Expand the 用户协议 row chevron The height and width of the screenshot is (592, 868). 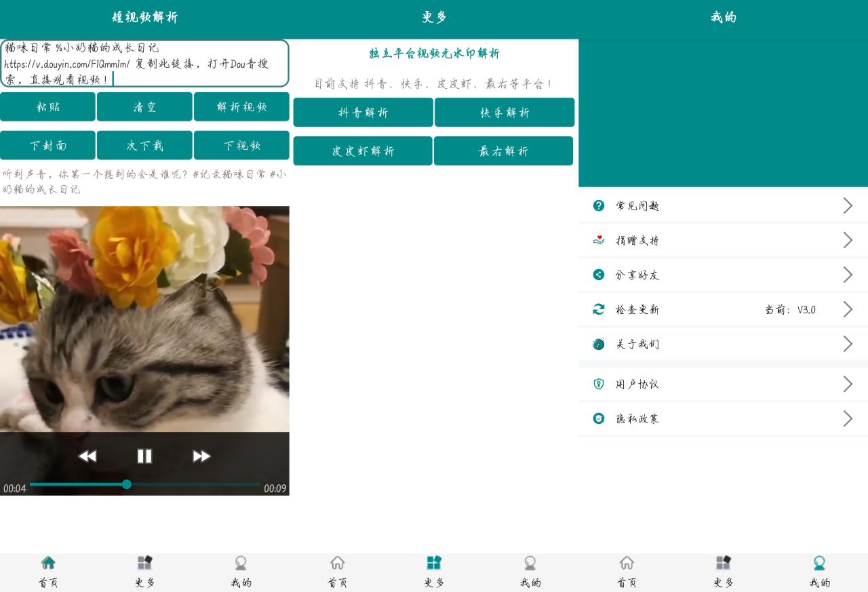[848, 384]
